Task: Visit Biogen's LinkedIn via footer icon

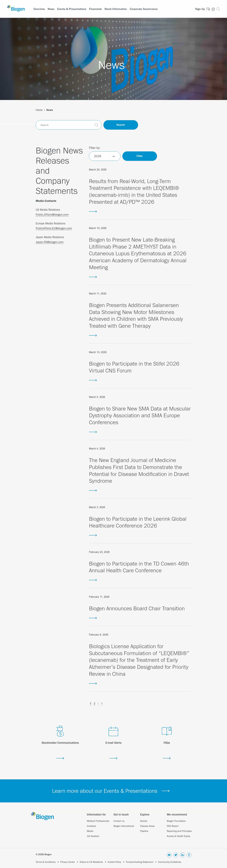Action: [182, 855]
